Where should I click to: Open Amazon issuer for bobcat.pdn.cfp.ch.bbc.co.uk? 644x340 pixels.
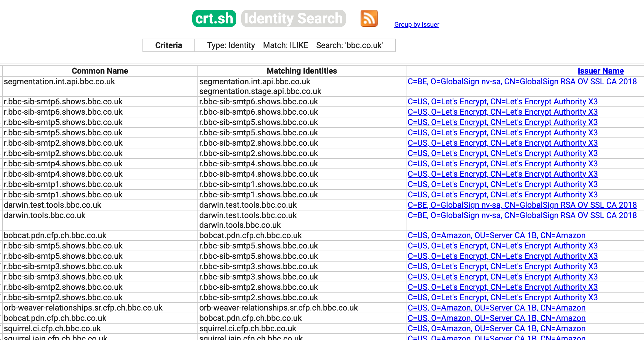[497, 235]
